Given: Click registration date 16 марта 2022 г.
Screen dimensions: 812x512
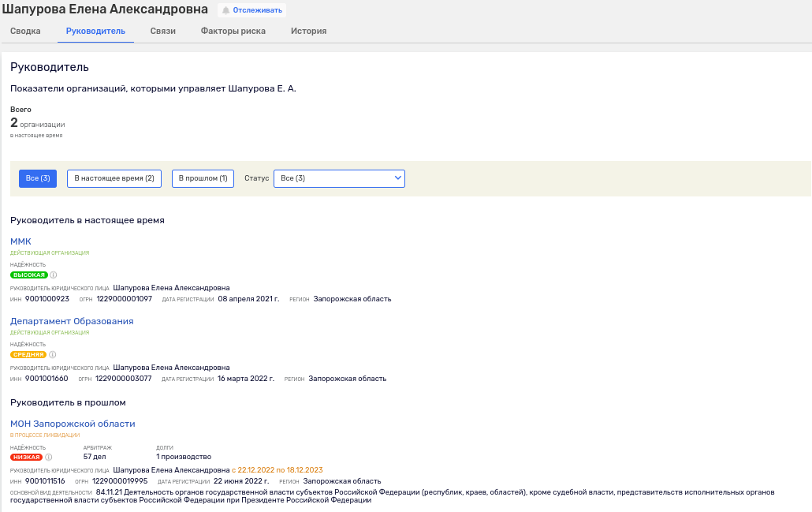Looking at the screenshot, I should coord(246,379).
